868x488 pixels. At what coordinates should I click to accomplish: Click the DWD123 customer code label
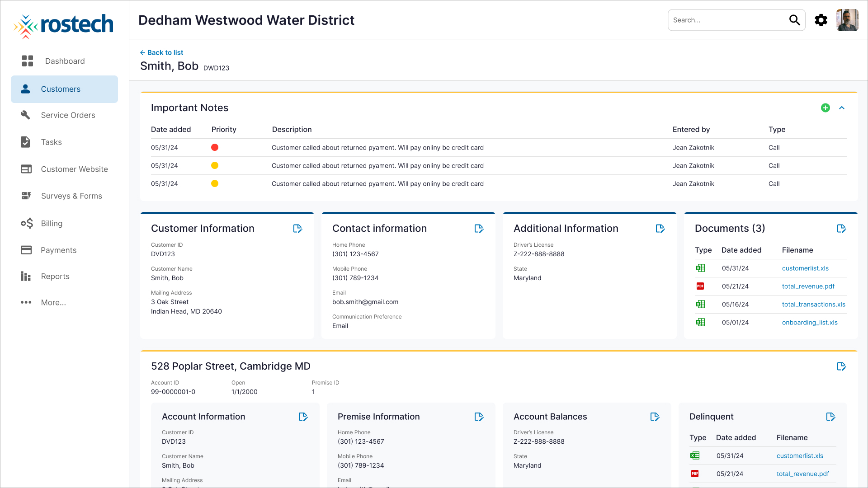[216, 68]
